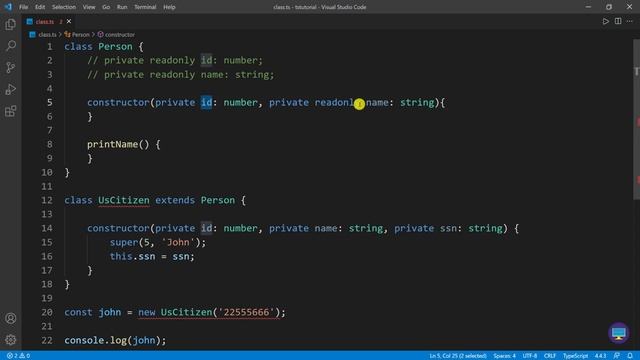Image resolution: width=640 pixels, height=360 pixels.
Task: Open the Run menu
Action: 122,7
